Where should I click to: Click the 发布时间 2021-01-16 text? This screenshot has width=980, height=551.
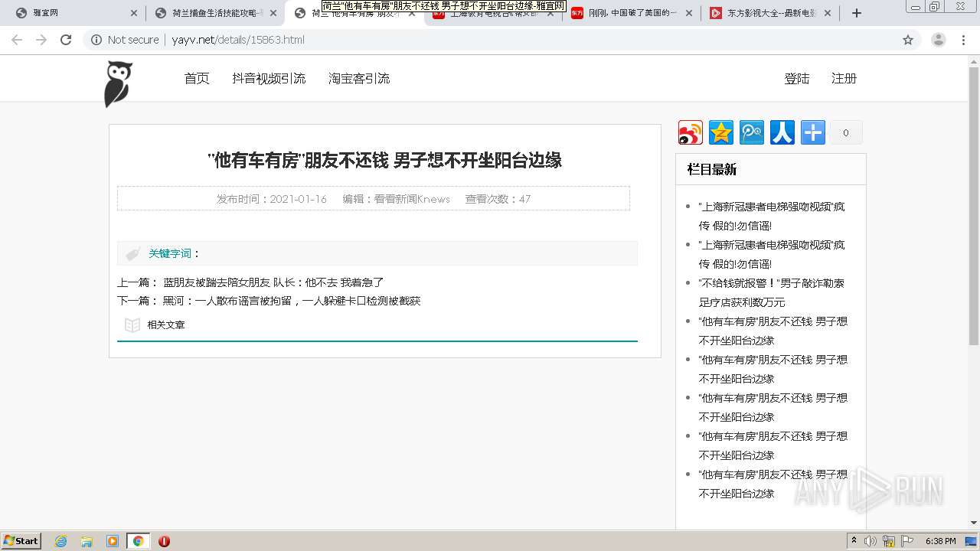tap(271, 199)
